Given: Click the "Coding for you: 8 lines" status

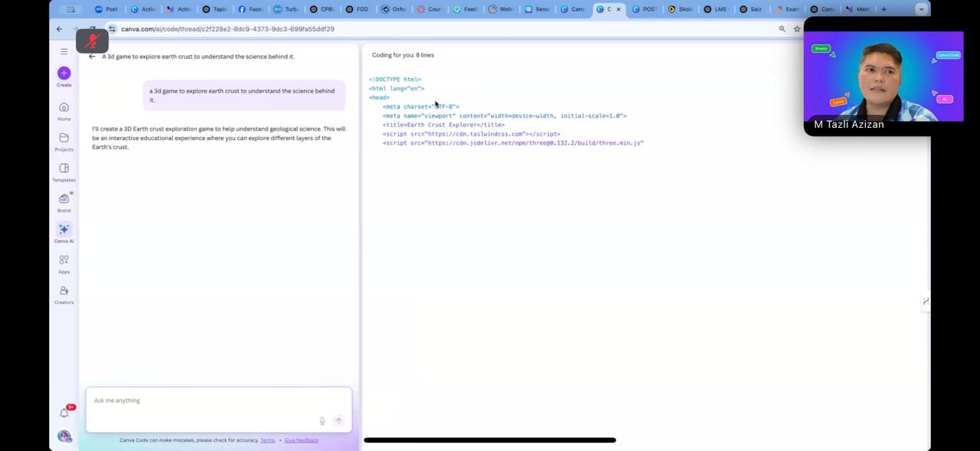Looking at the screenshot, I should (x=403, y=55).
